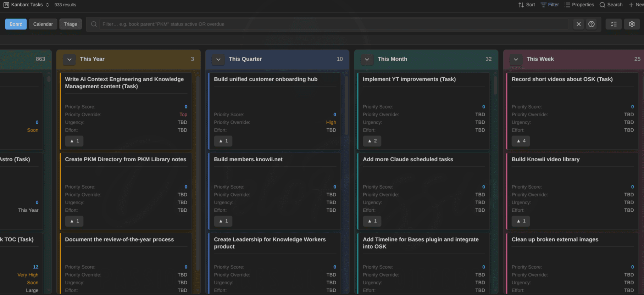This screenshot has width=644, height=295.
Task: Open filter syntax help question-mark icon
Action: [x=592, y=24]
